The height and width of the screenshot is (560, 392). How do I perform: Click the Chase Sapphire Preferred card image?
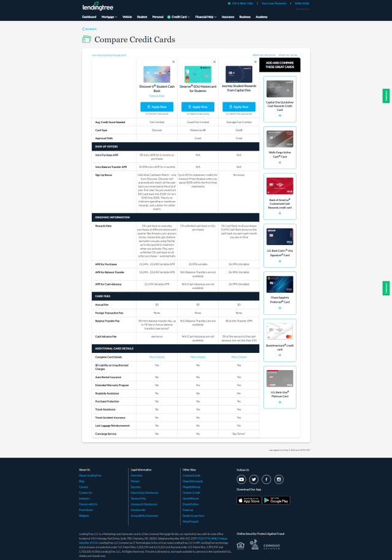coord(280,284)
